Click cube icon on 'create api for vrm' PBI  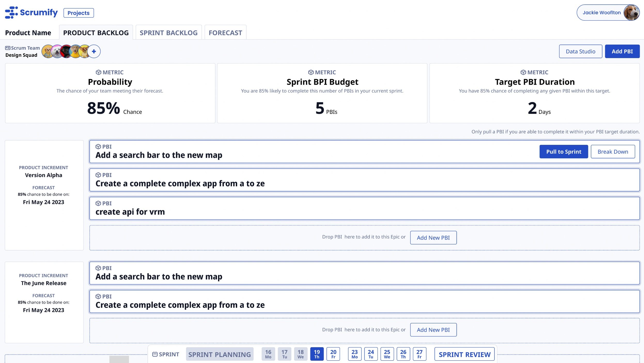[98, 203]
